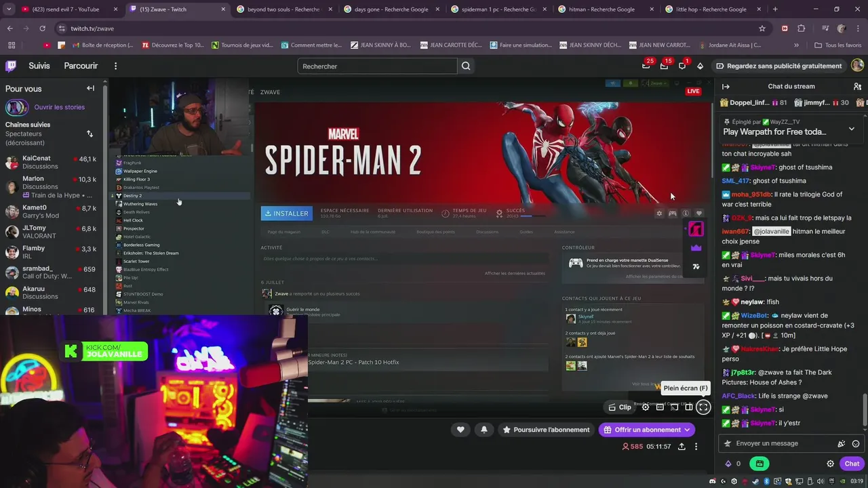The width and height of the screenshot is (868, 488).
Task: Open Suivis page
Action: 39,66
